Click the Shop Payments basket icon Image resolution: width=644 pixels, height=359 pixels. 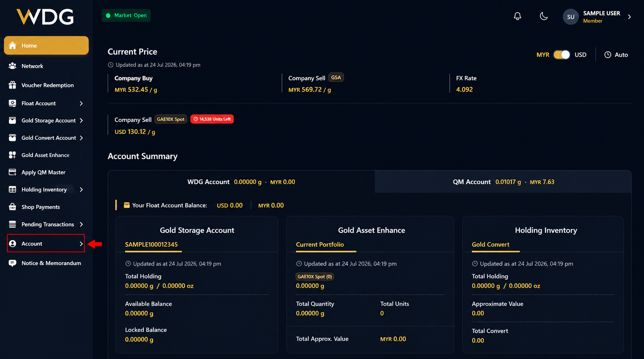tap(13, 207)
